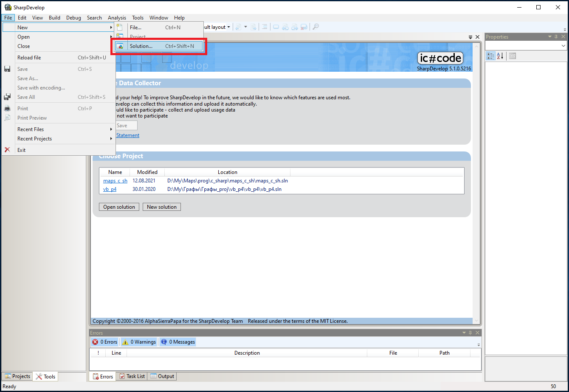This screenshot has width=569, height=392.
Task: Open the Analysis menu
Action: 117,18
